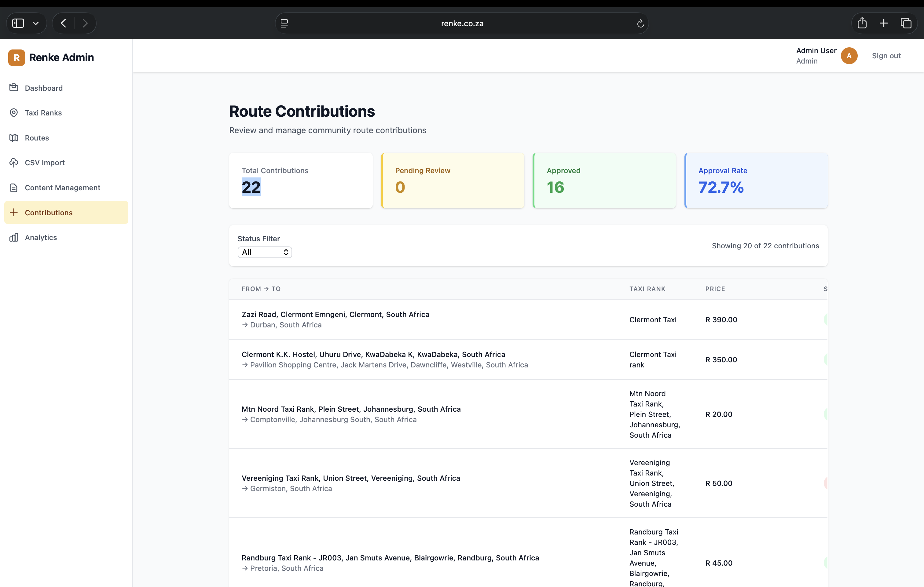This screenshot has height=587, width=924.
Task: Click the Renke Admin logo icon
Action: click(16, 57)
